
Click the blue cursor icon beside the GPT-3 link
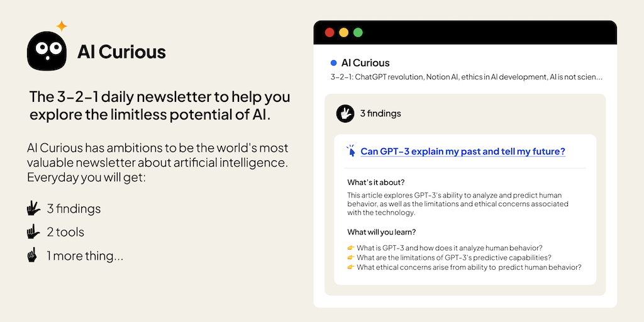(x=351, y=151)
